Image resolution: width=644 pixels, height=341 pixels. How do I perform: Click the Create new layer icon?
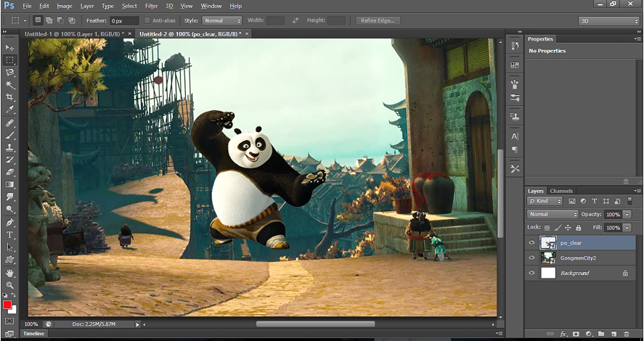614,334
